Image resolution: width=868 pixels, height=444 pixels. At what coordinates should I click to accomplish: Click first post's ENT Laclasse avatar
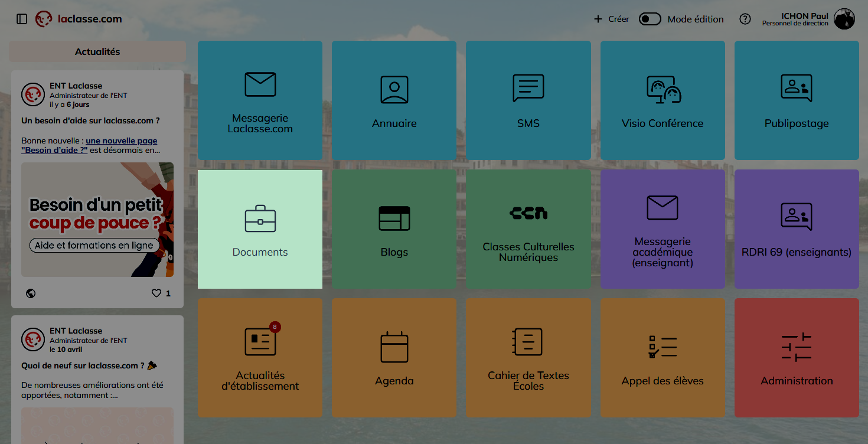point(33,94)
